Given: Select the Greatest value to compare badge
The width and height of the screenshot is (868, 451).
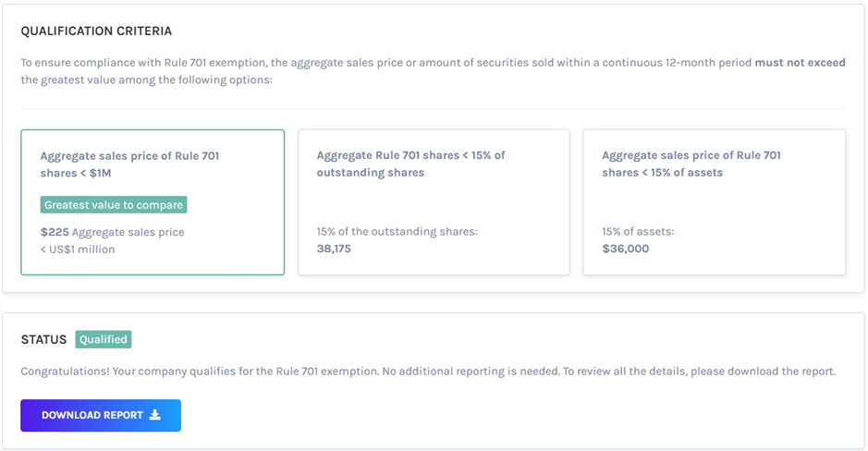Looking at the screenshot, I should (114, 205).
